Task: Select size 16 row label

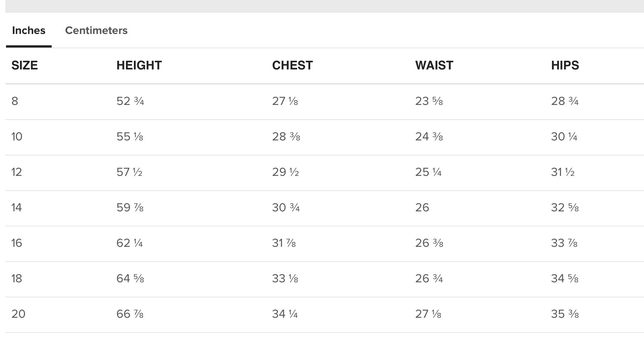Action: tap(17, 243)
